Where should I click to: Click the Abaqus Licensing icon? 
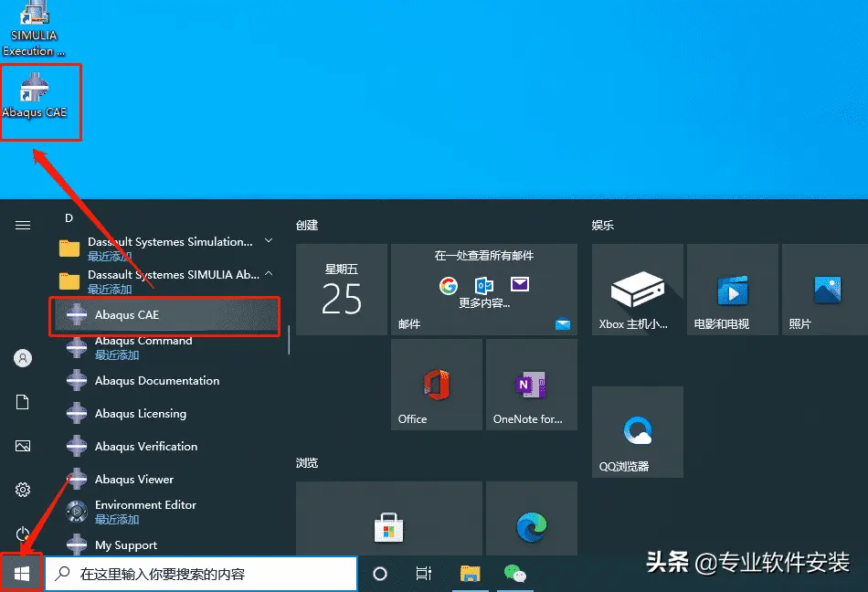(x=77, y=413)
